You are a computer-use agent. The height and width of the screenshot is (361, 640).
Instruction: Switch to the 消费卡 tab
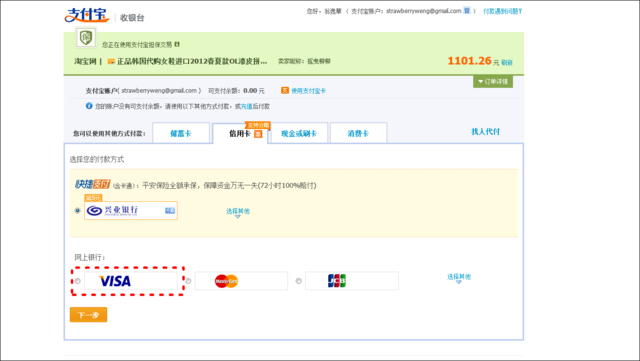[x=358, y=133]
